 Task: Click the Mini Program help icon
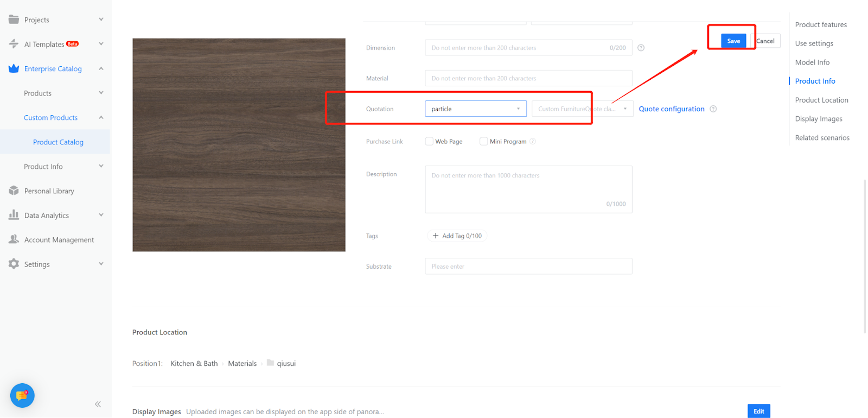coord(533,142)
